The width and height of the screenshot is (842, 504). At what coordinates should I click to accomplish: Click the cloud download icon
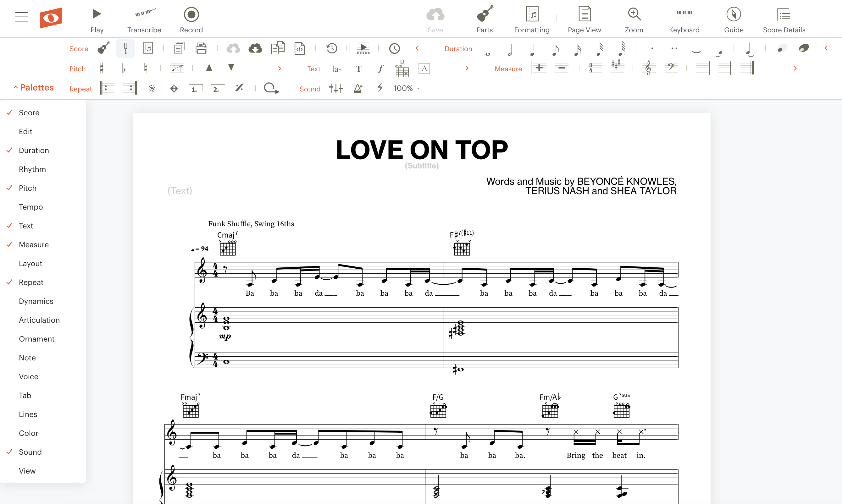(255, 48)
